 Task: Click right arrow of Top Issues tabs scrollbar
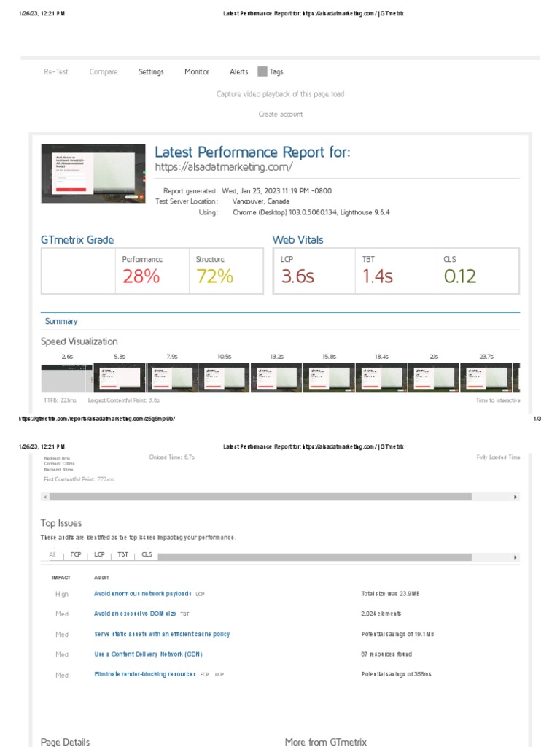pos(516,557)
